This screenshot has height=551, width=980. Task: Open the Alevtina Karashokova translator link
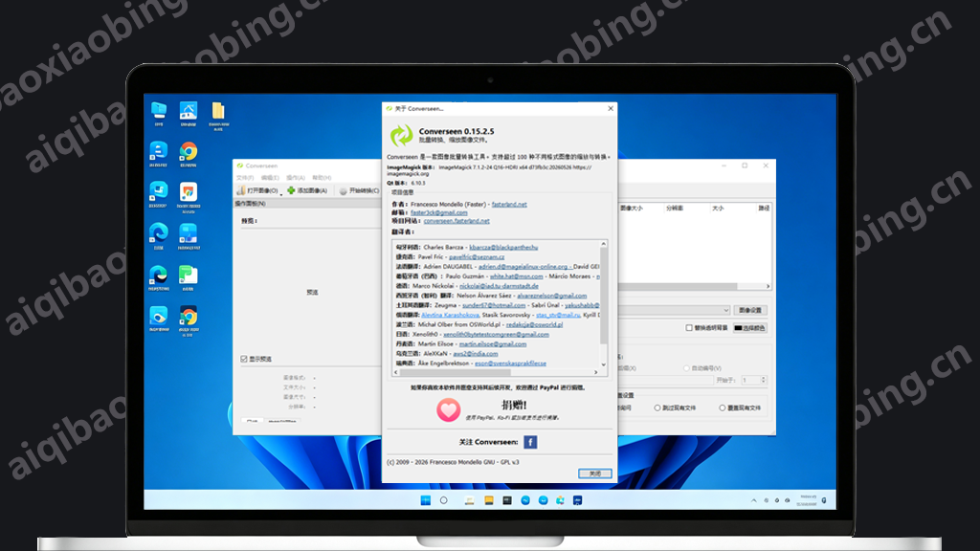pyautogui.click(x=450, y=315)
